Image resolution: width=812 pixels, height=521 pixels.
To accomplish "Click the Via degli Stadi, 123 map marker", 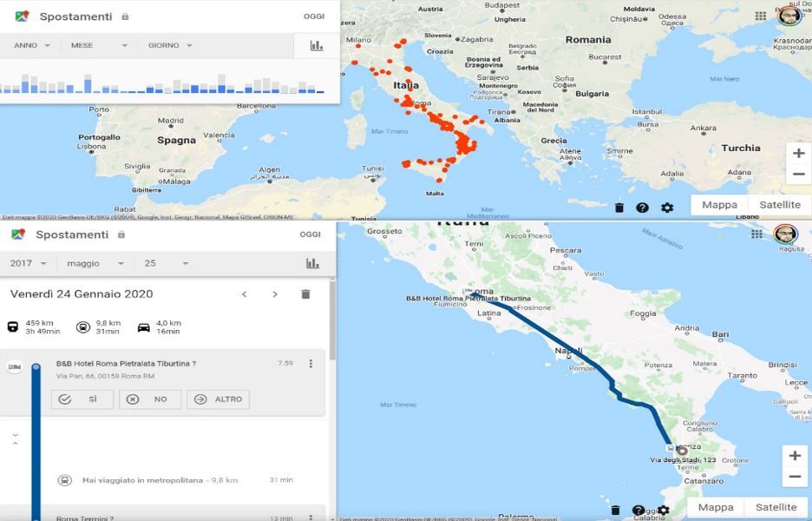I will click(682, 451).
